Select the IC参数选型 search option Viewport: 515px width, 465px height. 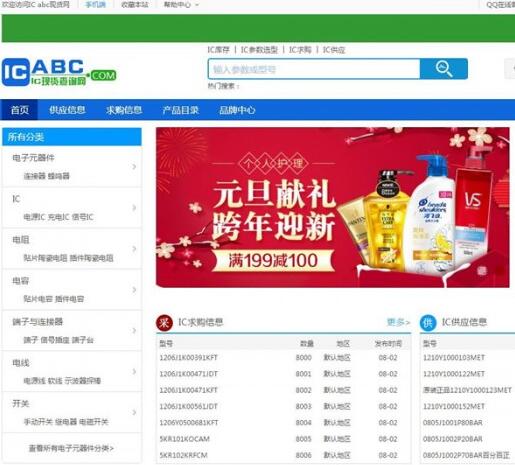click(259, 50)
